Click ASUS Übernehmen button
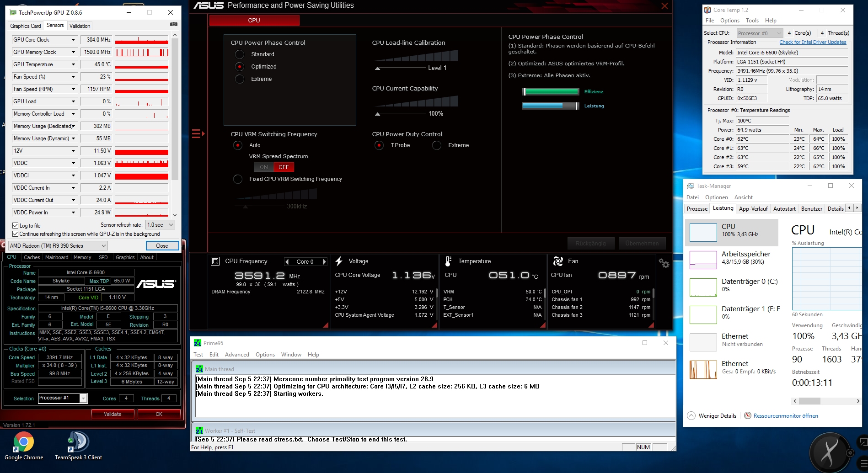Screen dimensions: 868x473 pos(642,243)
